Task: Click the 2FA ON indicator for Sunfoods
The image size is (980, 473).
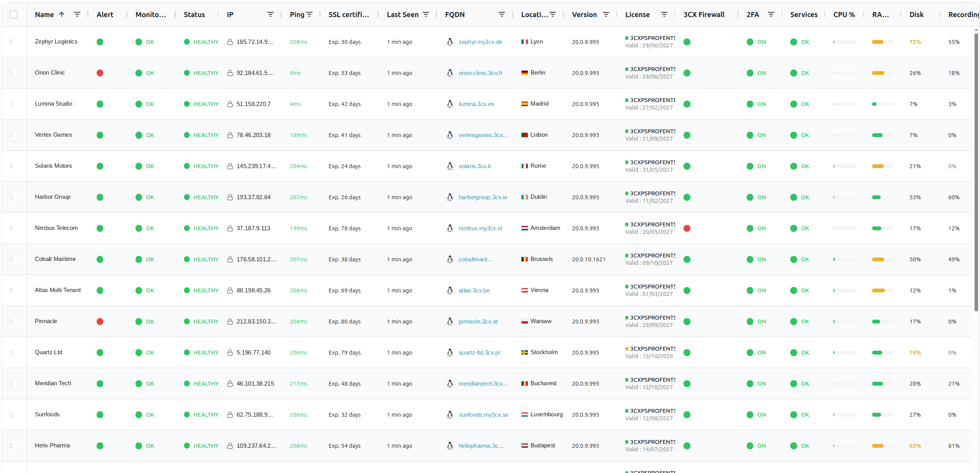Action: pyautogui.click(x=756, y=415)
